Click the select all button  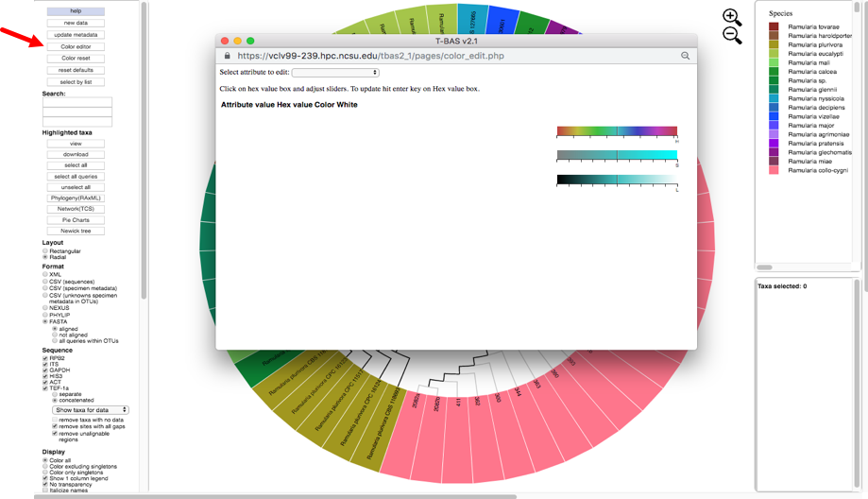76,165
